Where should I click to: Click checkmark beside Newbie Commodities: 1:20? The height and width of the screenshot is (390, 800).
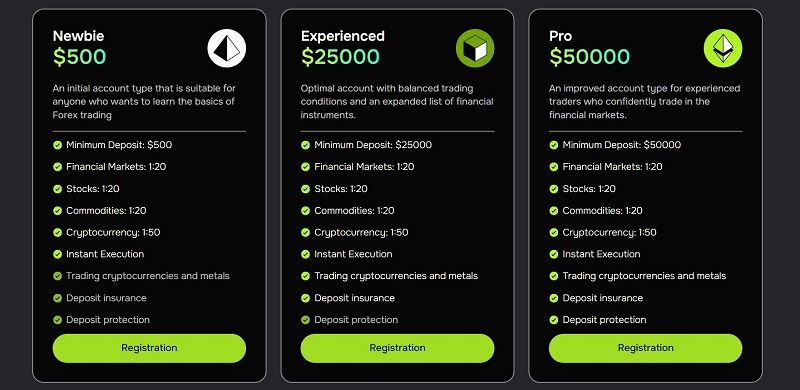[58, 211]
